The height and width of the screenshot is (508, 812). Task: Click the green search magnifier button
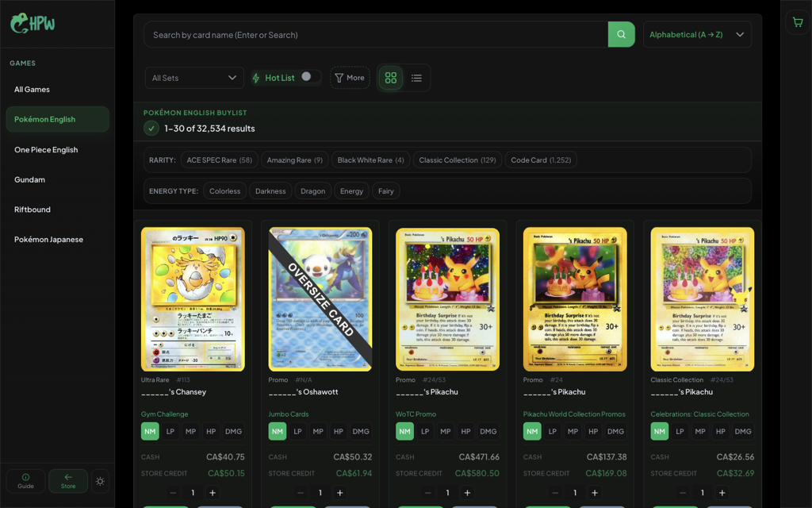tap(621, 35)
